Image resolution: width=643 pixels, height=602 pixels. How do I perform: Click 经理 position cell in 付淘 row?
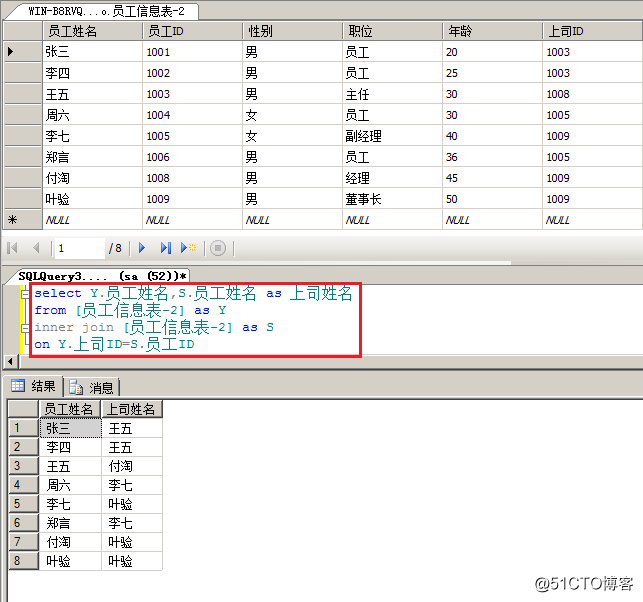[x=393, y=178]
